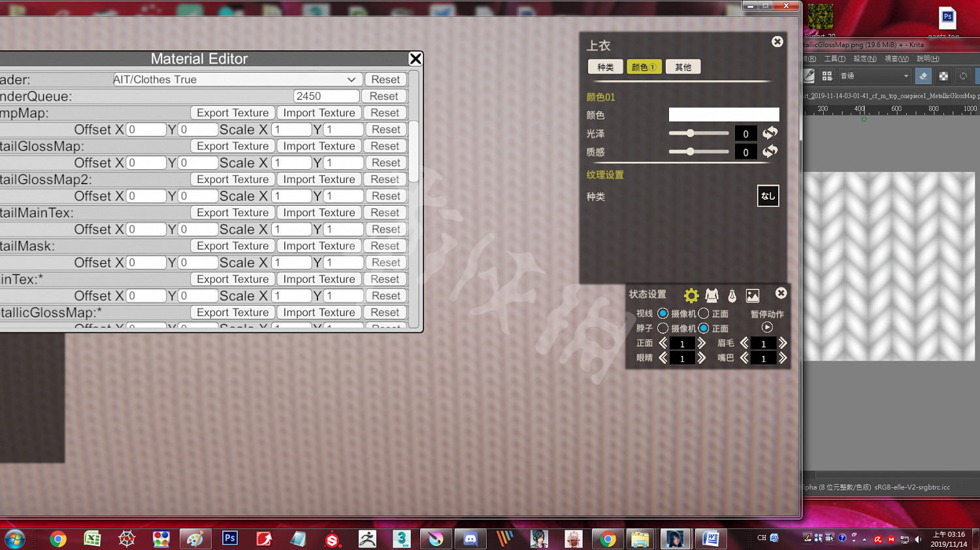
Task: Select 正面 radio for 视线
Action: point(704,314)
